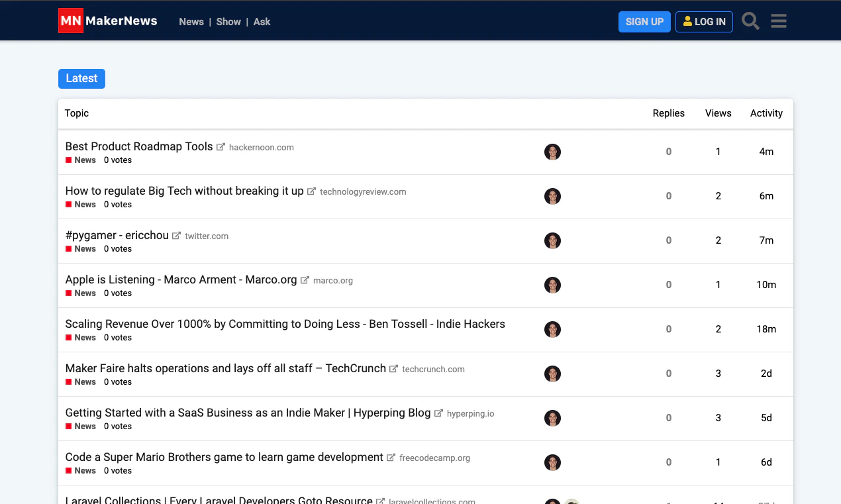
Task: Click poster avatar on Apple is Listening row
Action: pyautogui.click(x=552, y=285)
